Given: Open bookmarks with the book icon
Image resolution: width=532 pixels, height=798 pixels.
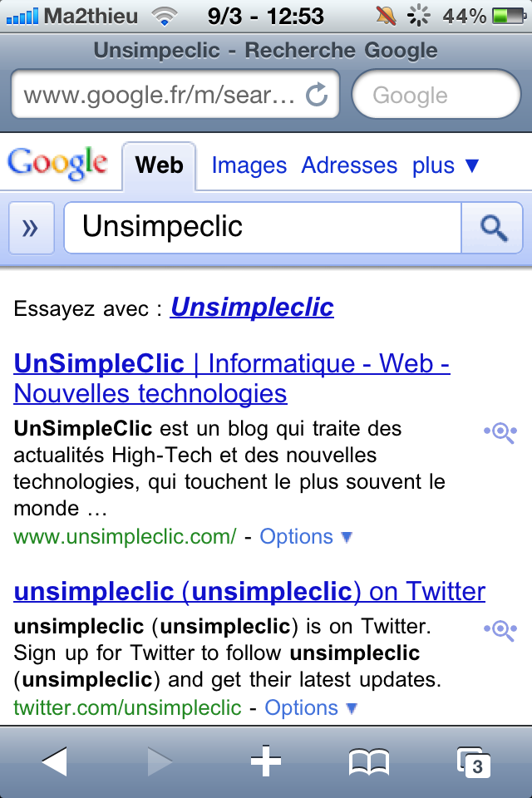Looking at the screenshot, I should 369,762.
